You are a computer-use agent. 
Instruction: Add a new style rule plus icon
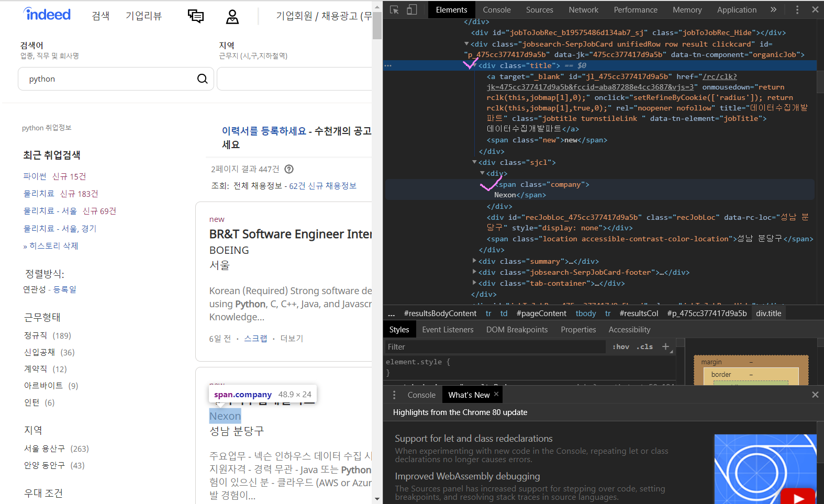pyautogui.click(x=666, y=346)
